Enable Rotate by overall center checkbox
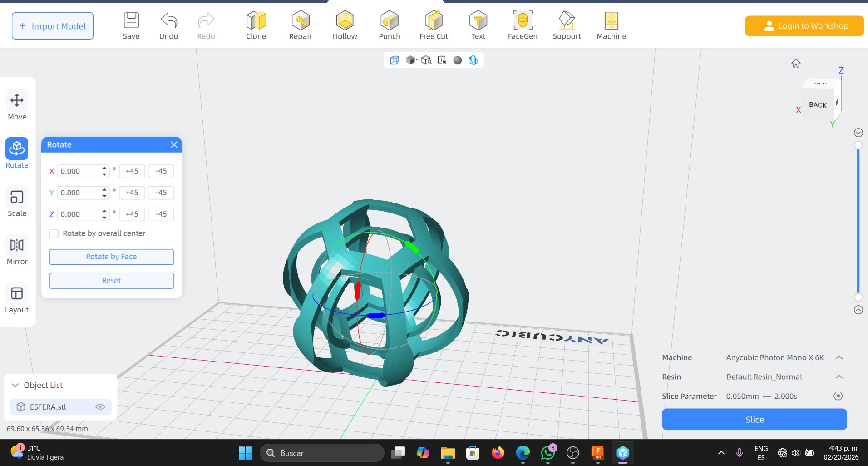This screenshot has height=466, width=868. (x=54, y=233)
